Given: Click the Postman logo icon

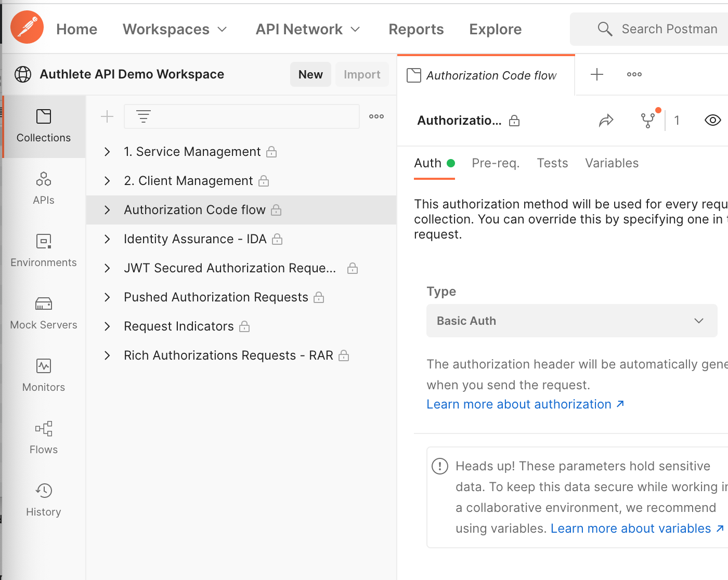Looking at the screenshot, I should point(27,27).
